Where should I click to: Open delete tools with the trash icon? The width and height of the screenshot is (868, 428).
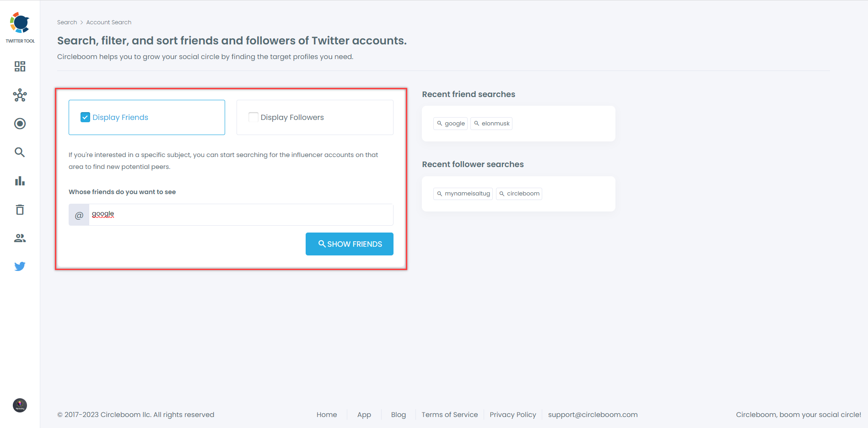20,209
